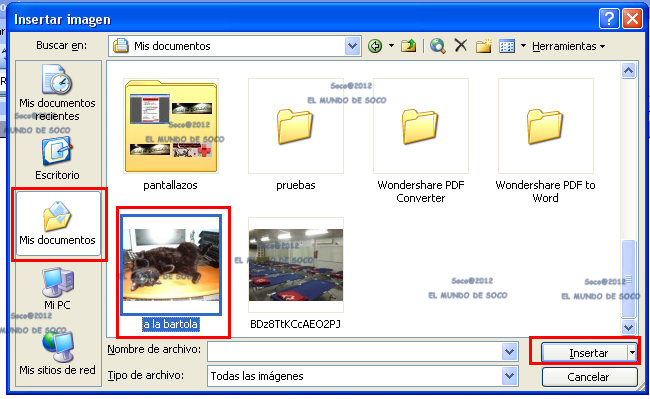Image resolution: width=650 pixels, height=399 pixels.
Task: Close the Insertar imagen dialog
Action: coord(633,19)
